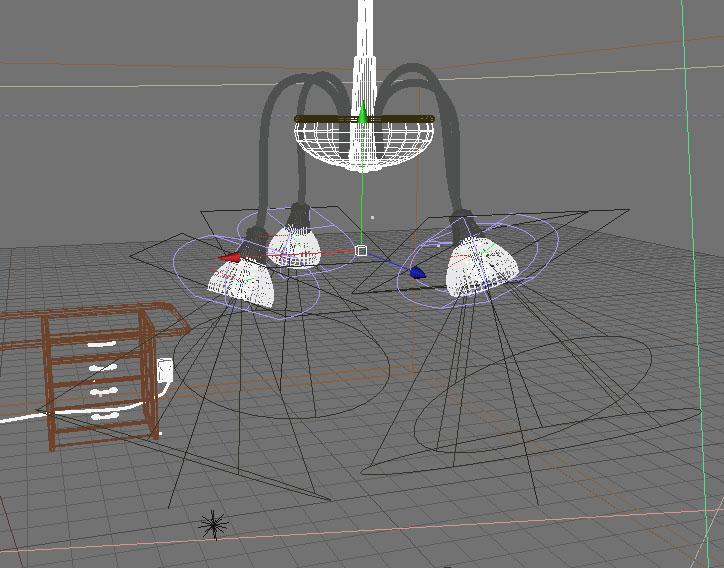
Task: Select the small white box beside dresser
Action: pyautogui.click(x=165, y=370)
